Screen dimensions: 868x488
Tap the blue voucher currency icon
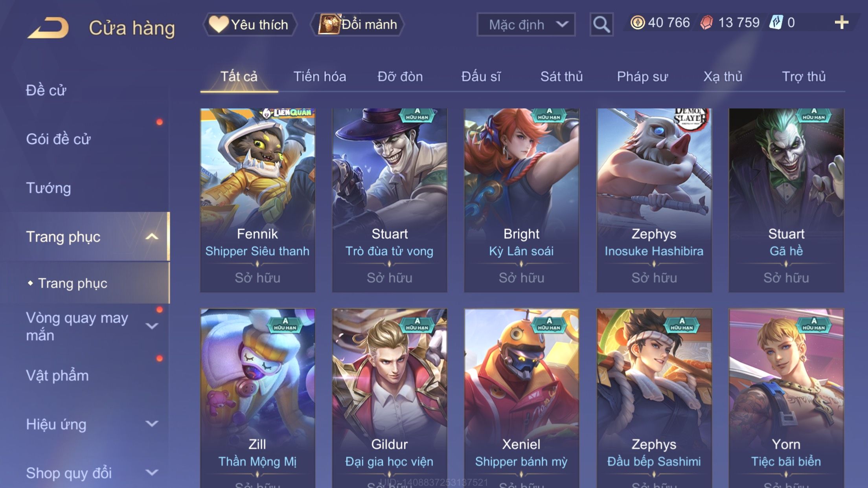pos(776,22)
